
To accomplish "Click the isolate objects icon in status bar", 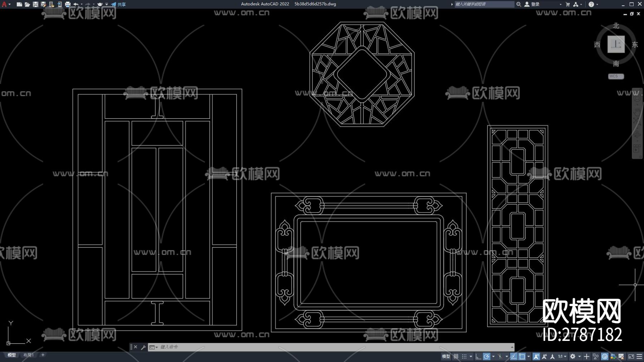I will (596, 356).
